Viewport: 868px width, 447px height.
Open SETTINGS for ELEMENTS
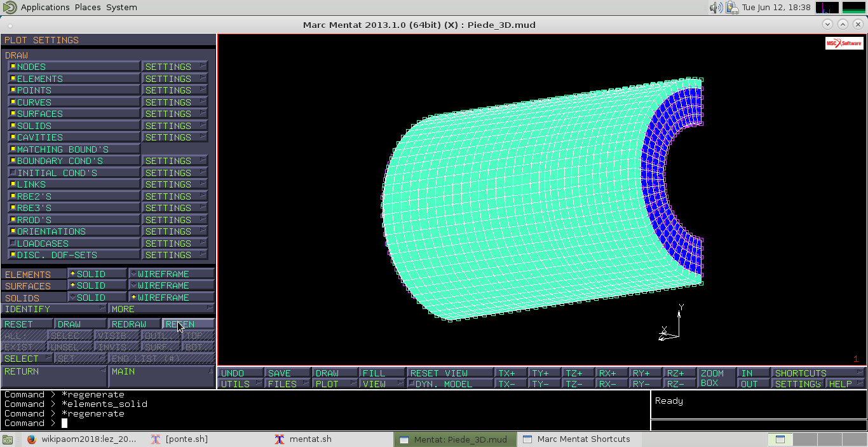click(175, 79)
